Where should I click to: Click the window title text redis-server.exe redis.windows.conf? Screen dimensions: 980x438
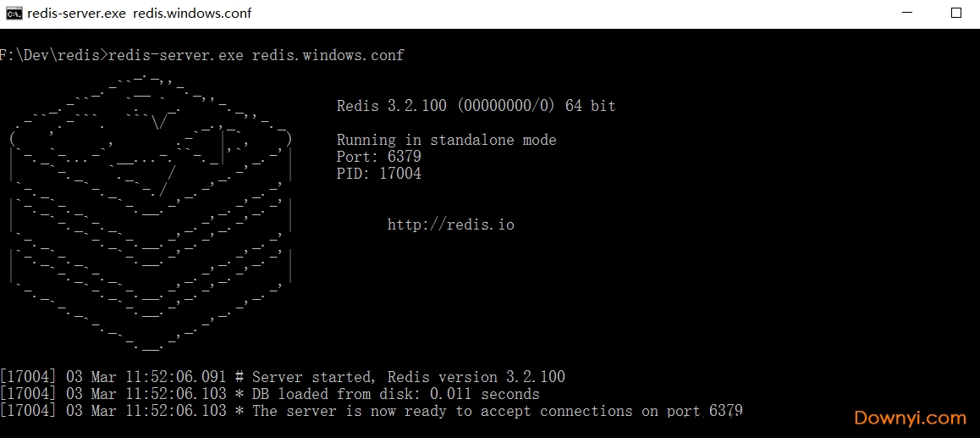coord(139,14)
